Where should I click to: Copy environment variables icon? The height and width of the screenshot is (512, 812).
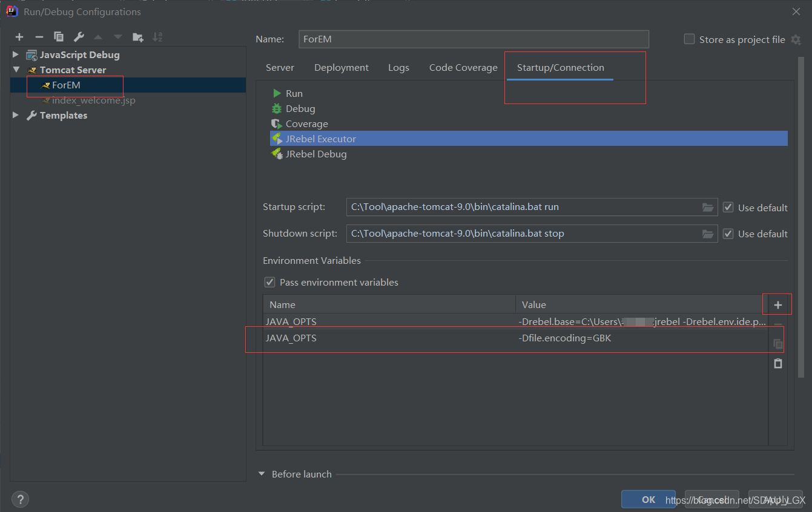778,344
